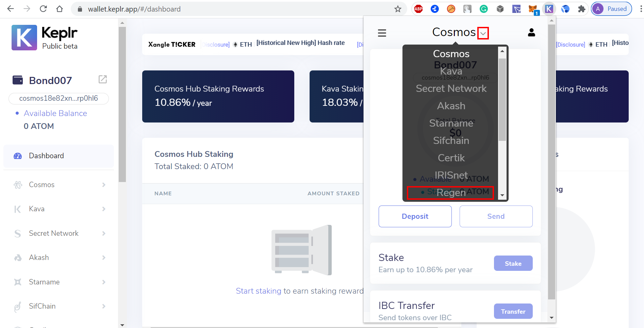Go forward in browser history
The height and width of the screenshot is (328, 644).
pyautogui.click(x=27, y=9)
